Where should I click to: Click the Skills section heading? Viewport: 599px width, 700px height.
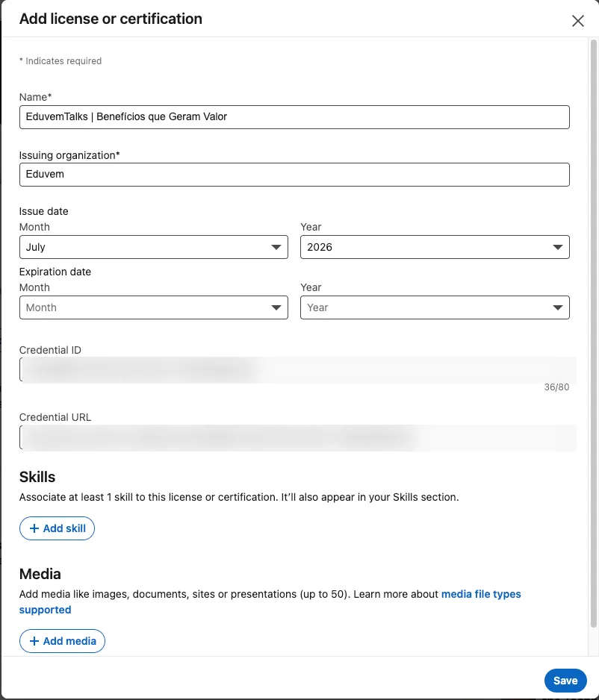(37, 477)
